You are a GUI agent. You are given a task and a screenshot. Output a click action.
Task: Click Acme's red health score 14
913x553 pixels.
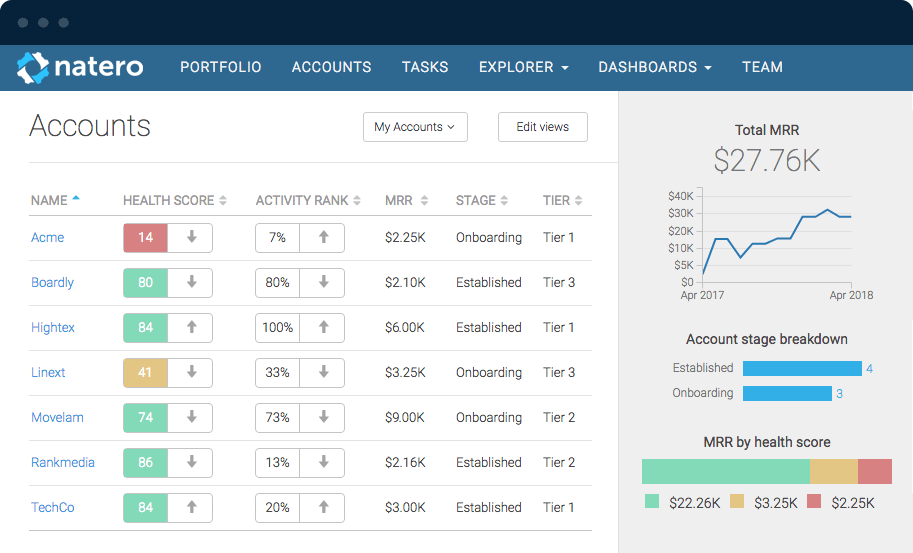pyautogui.click(x=146, y=237)
